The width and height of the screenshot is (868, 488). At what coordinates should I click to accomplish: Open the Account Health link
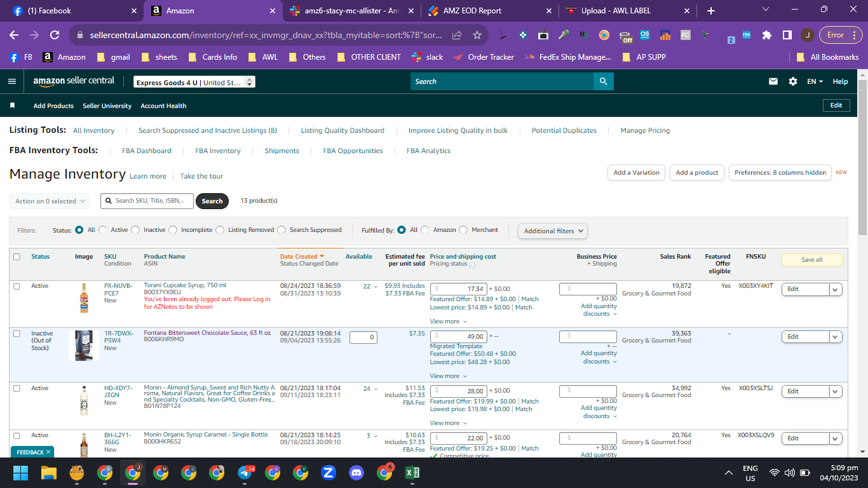point(163,105)
